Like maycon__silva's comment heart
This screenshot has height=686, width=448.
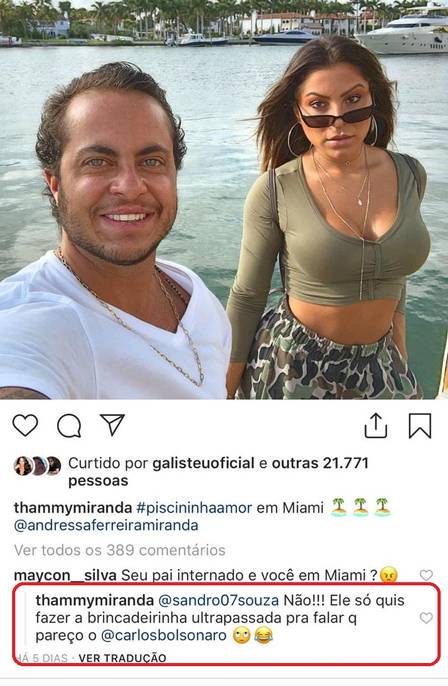point(426,575)
